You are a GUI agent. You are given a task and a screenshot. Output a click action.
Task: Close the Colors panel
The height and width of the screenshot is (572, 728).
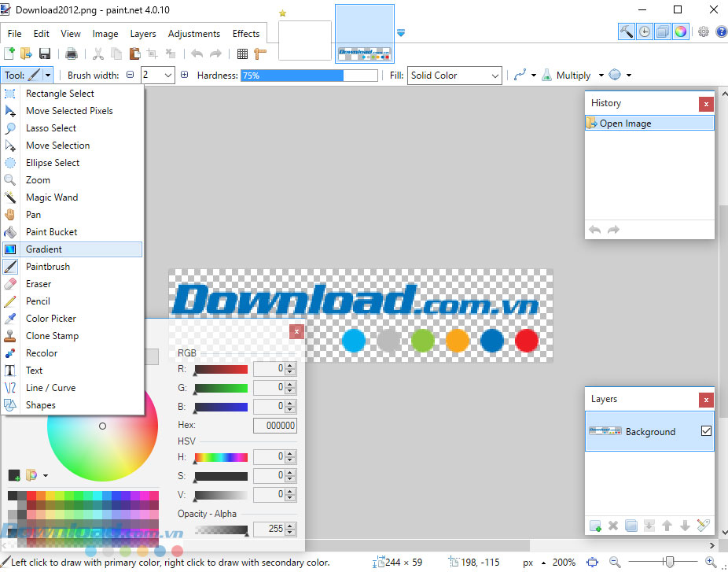pos(296,331)
